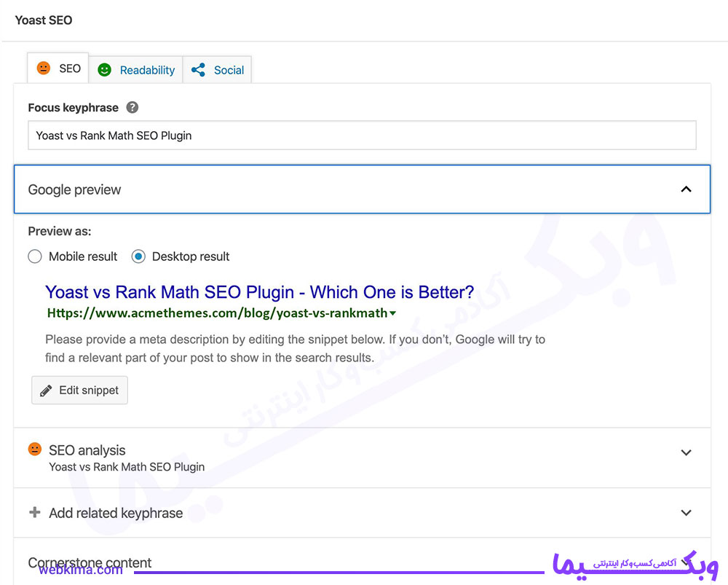
Task: Click the share icon on Social tab
Action: [x=198, y=70]
